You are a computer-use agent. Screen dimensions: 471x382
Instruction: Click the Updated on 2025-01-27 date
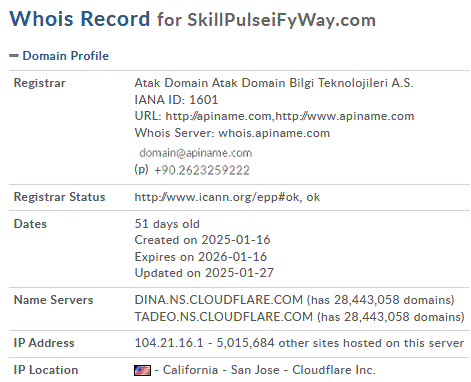(204, 273)
